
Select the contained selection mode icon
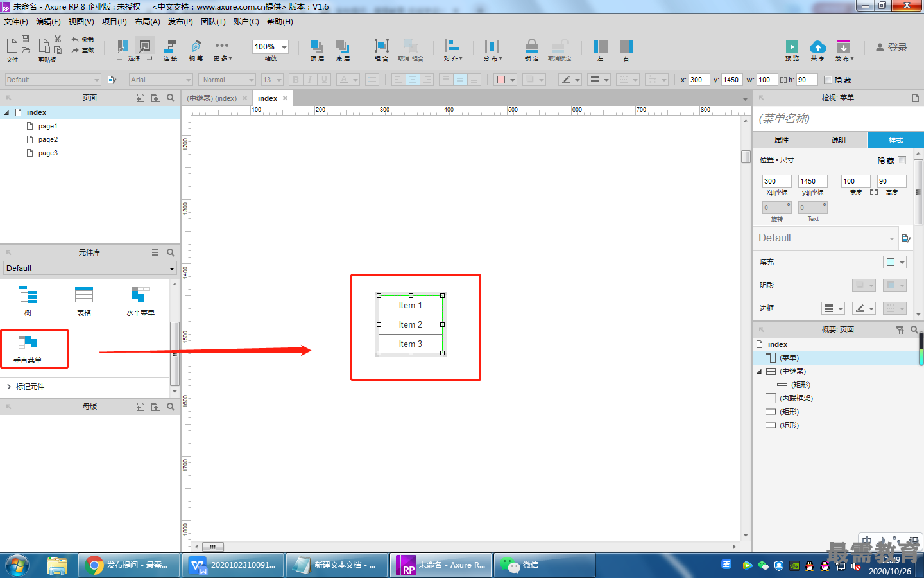tap(145, 46)
